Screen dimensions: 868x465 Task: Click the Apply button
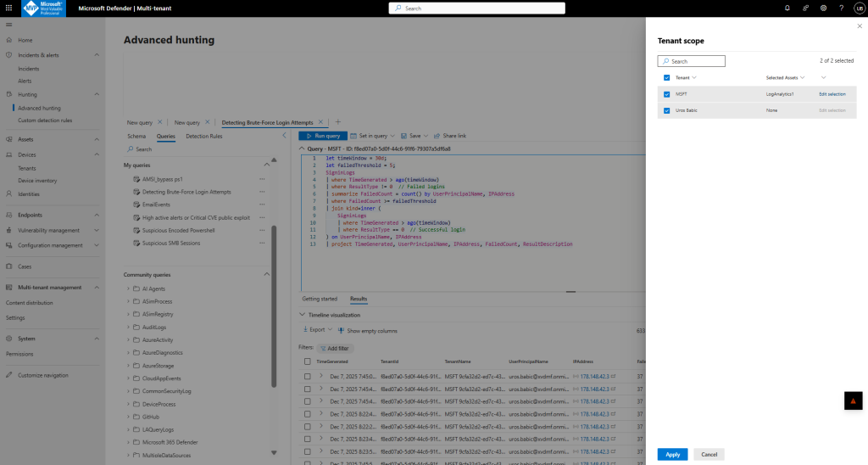point(672,454)
